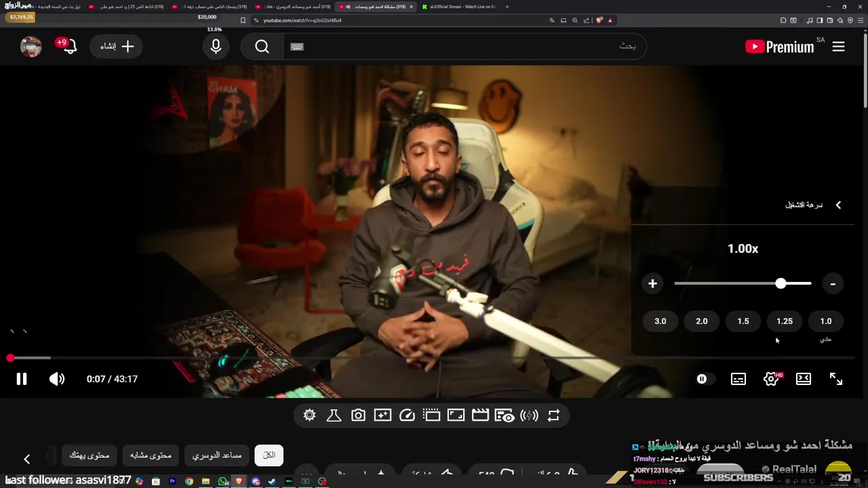Click the lightning volume boost icon
This screenshot has width=868, height=488.
[x=529, y=415]
